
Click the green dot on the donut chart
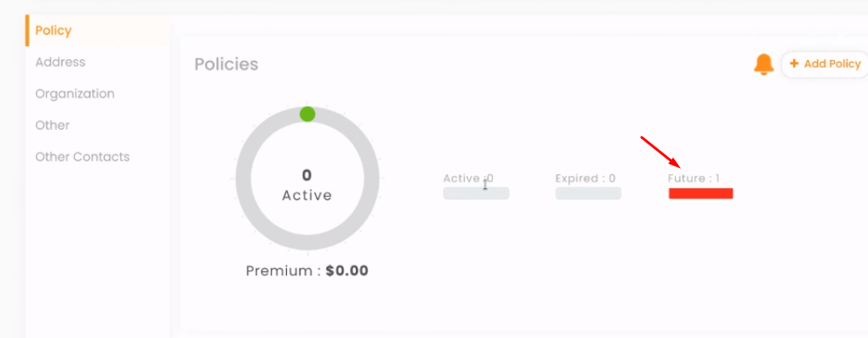click(307, 114)
